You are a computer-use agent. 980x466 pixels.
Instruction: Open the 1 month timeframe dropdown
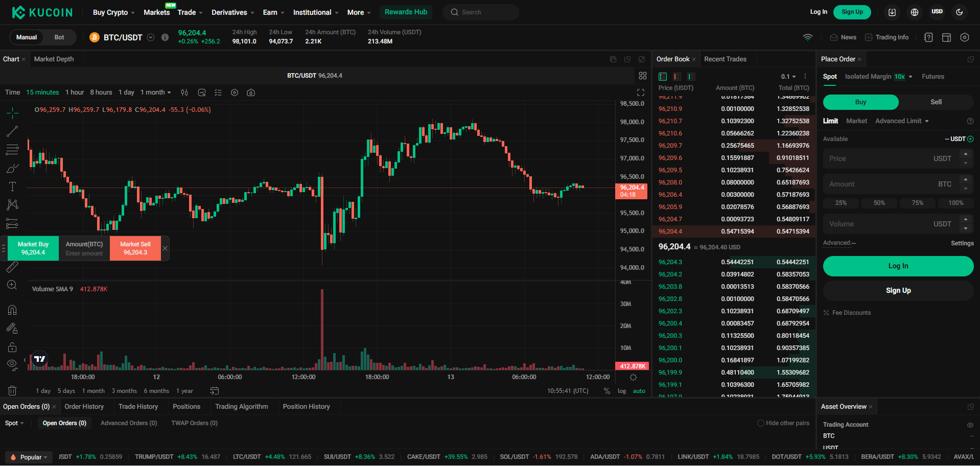(156, 92)
